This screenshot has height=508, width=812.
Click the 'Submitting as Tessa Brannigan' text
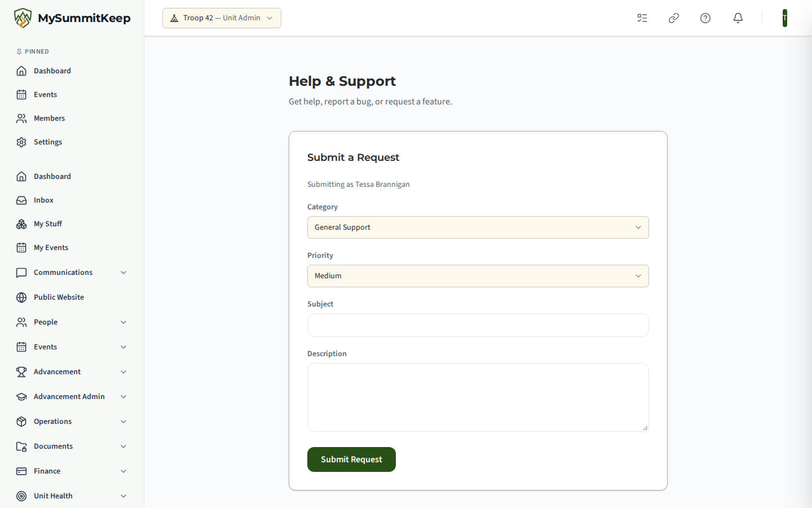point(359,185)
